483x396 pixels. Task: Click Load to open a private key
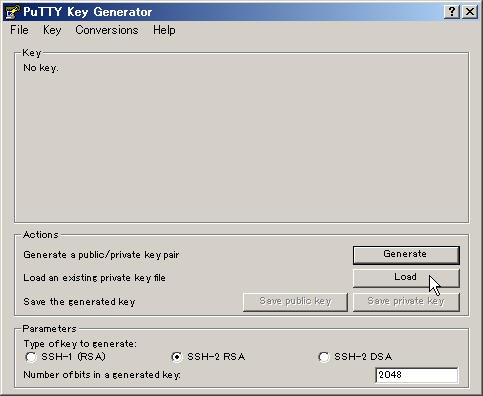406,278
